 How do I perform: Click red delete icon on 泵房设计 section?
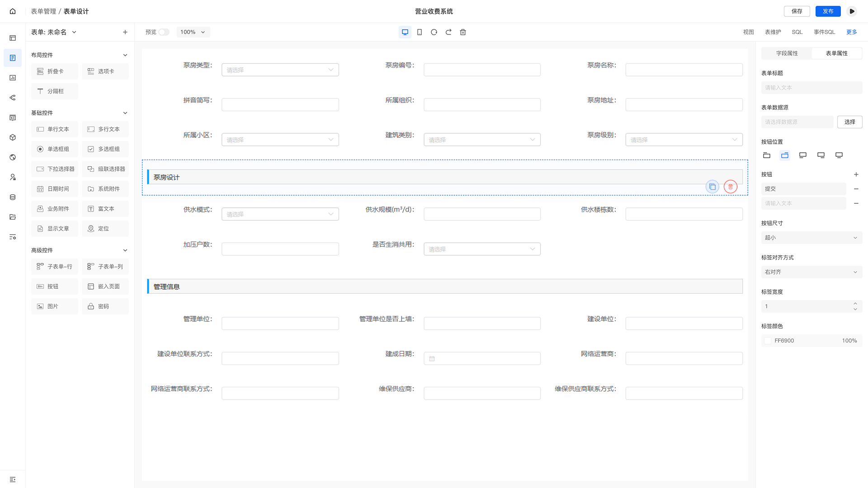(731, 187)
